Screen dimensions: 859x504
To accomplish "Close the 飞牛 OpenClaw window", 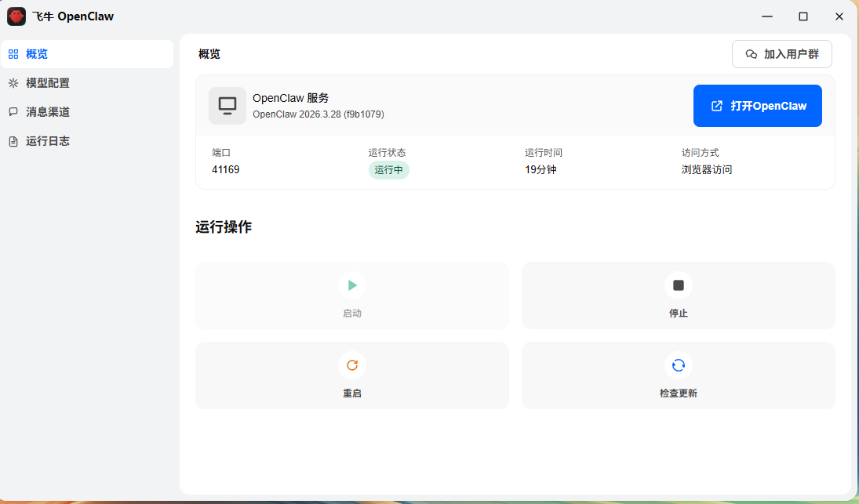I will pos(839,16).
